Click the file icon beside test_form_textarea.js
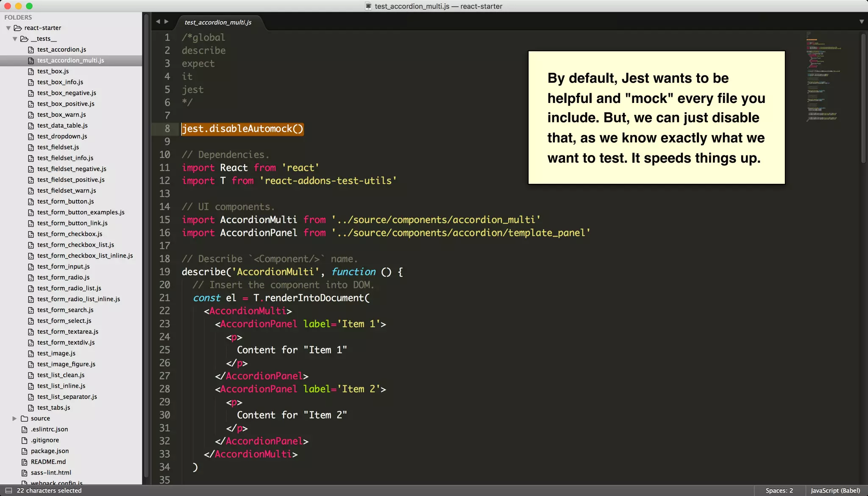868x496 pixels. pyautogui.click(x=31, y=332)
